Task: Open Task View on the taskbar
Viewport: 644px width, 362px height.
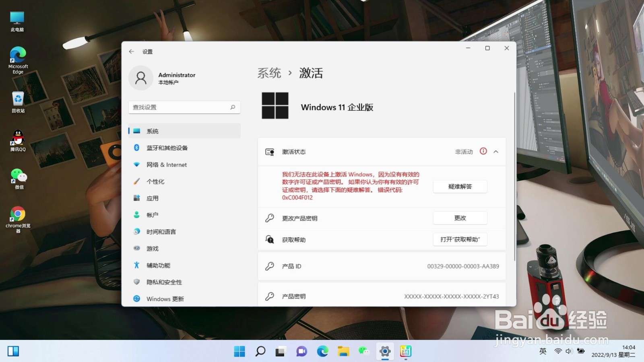Action: [x=281, y=352]
